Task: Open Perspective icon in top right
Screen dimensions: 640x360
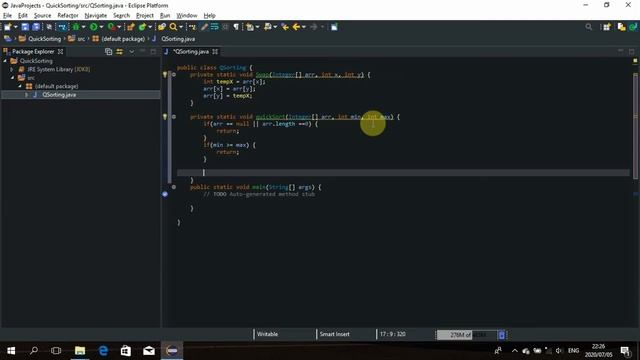Action: pos(607,27)
